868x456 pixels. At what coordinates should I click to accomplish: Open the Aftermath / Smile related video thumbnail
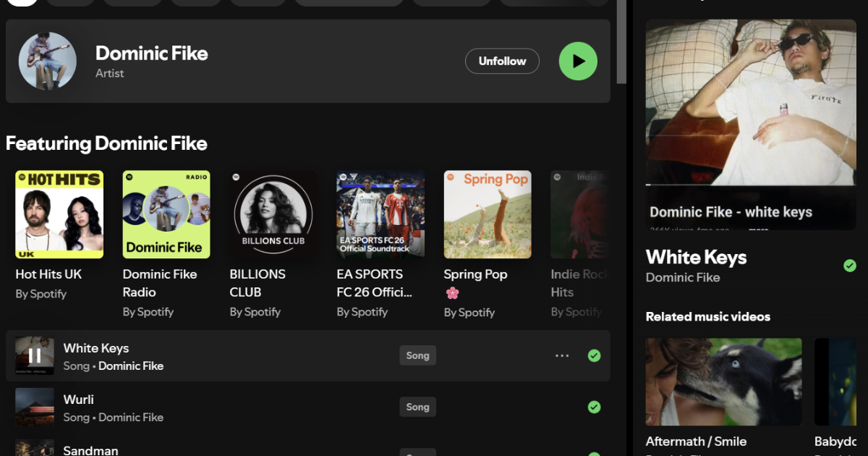pyautogui.click(x=723, y=381)
